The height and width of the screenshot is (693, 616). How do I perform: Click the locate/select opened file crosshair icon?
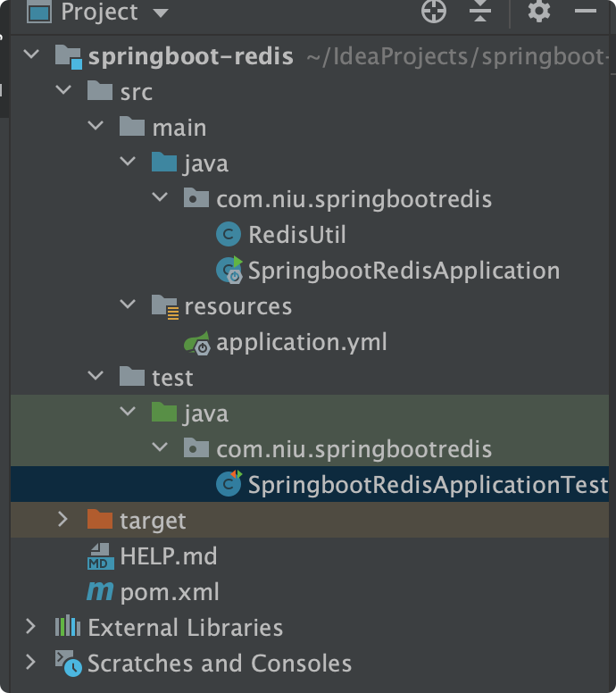click(x=434, y=13)
